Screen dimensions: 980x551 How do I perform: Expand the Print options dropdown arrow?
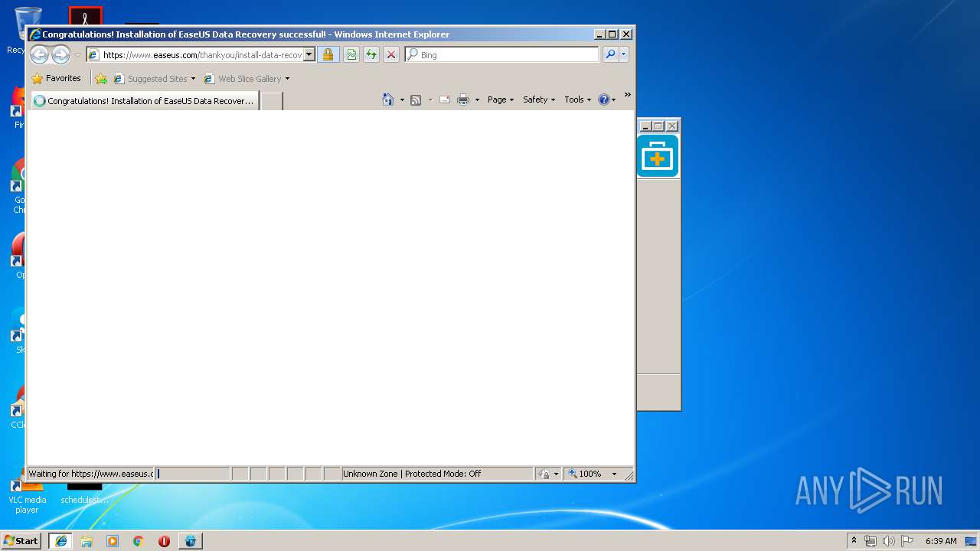pyautogui.click(x=477, y=100)
